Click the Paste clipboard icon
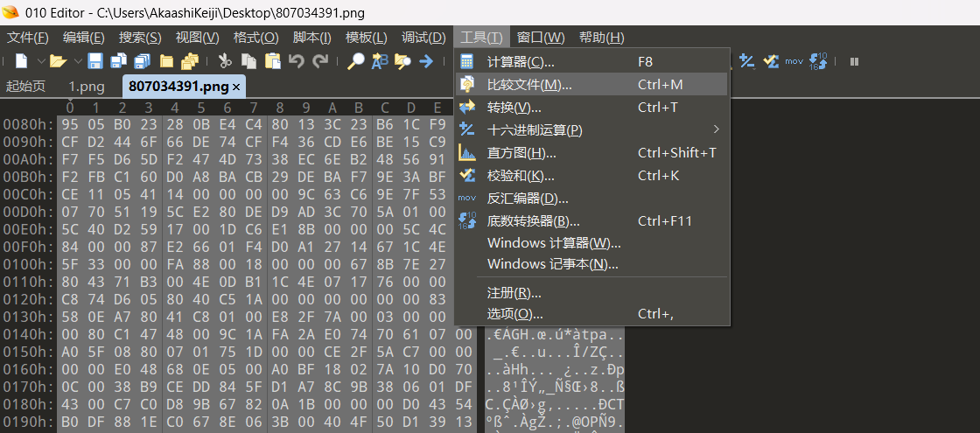 tap(272, 61)
